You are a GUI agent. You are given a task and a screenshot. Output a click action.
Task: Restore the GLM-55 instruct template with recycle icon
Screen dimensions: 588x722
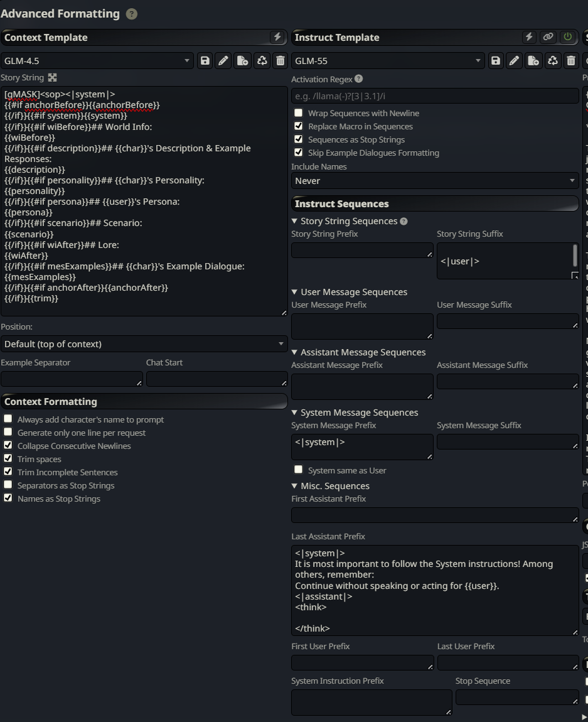click(x=552, y=61)
